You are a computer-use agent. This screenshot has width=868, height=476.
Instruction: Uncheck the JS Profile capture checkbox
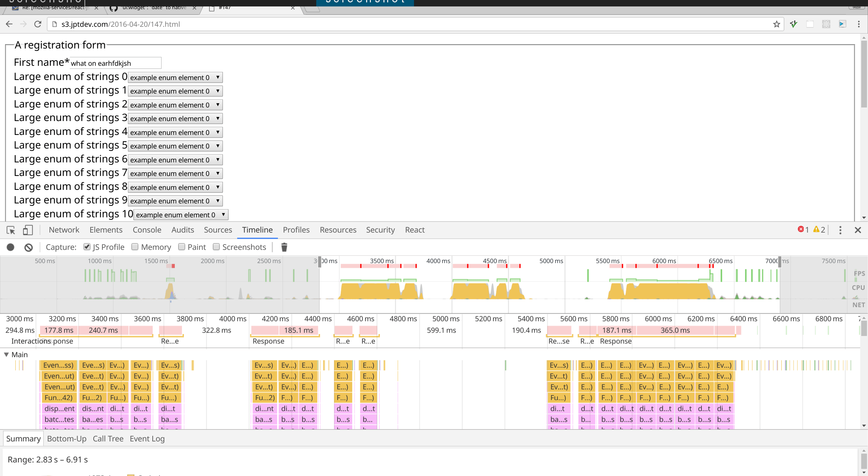87,247
